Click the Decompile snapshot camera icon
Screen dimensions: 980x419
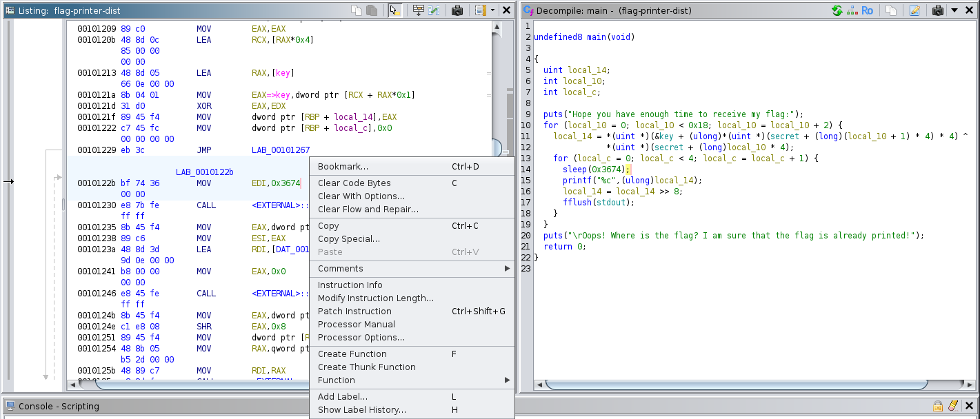[937, 10]
